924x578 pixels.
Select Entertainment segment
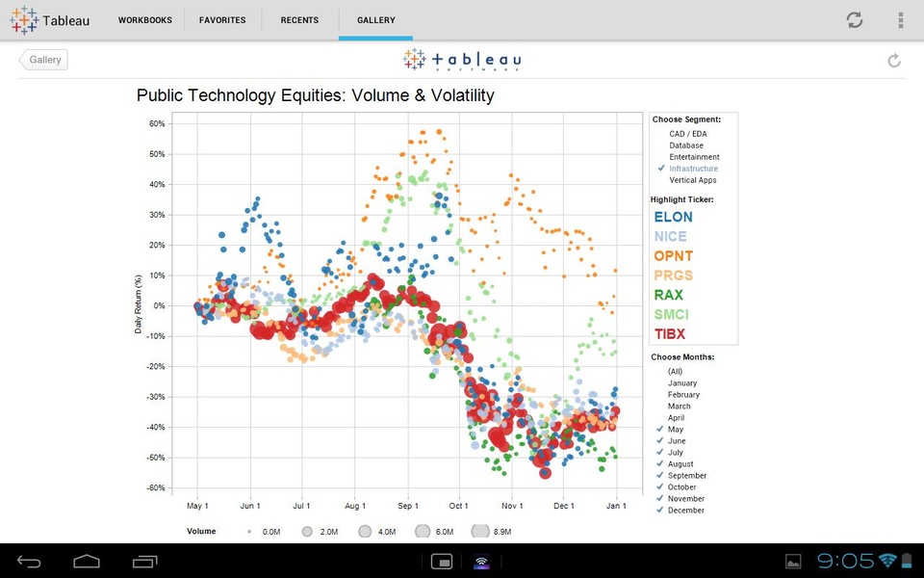click(694, 157)
